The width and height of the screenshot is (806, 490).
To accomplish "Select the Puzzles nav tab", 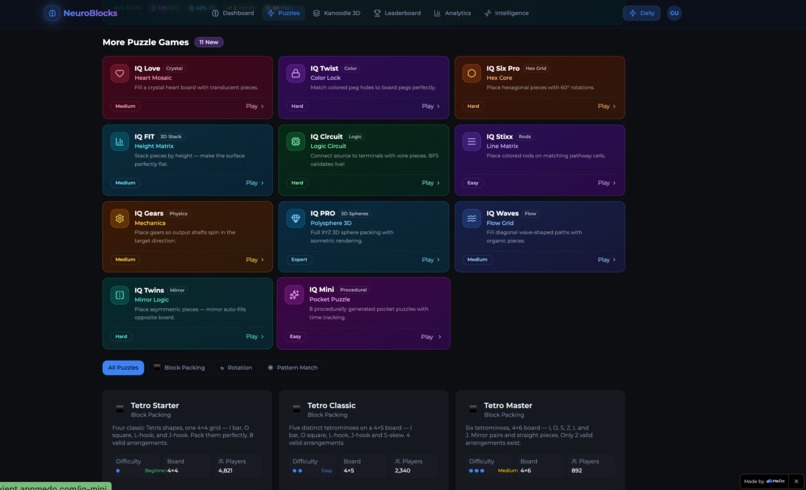I will pyautogui.click(x=284, y=13).
